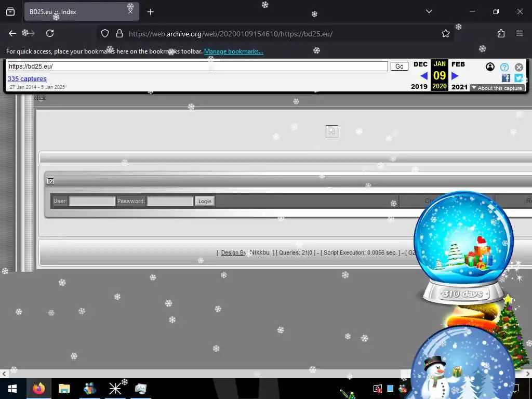Focus the User input field

(92, 201)
